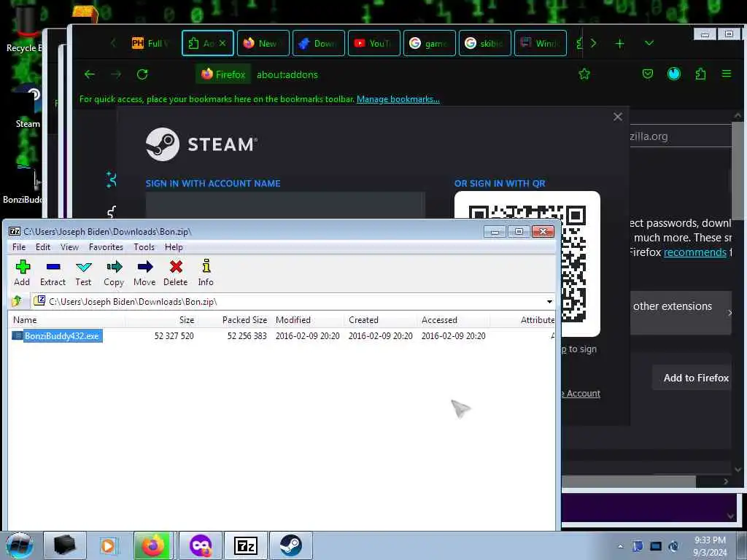Switch to the YouTube Firefox tab
747x560 pixels.
point(374,43)
